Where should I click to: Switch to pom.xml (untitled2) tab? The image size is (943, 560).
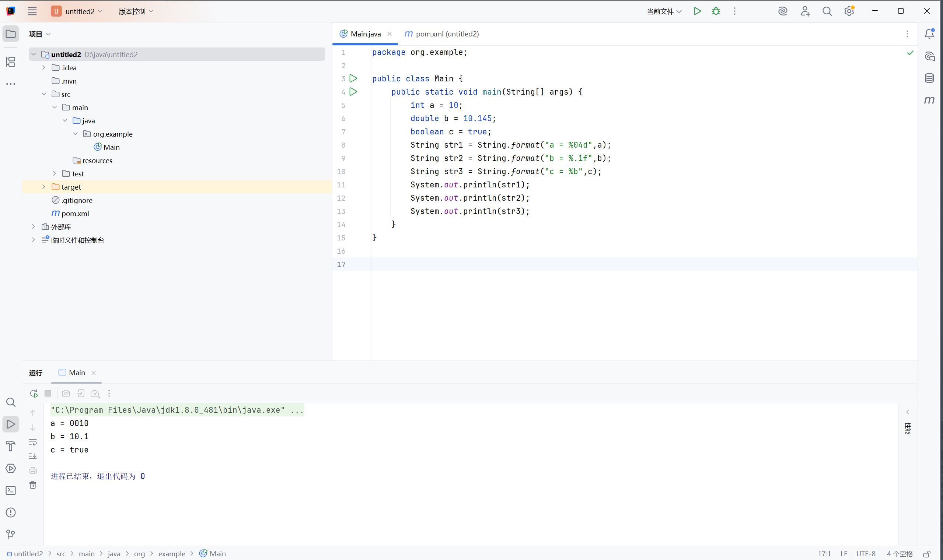[441, 34]
